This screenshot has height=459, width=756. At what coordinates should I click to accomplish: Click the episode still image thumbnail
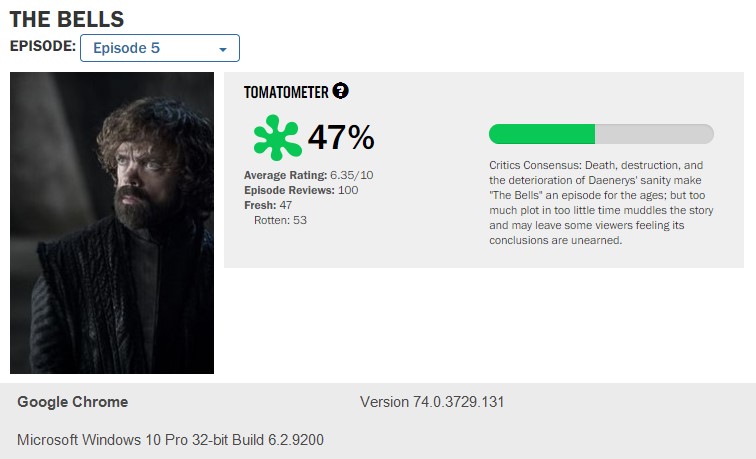112,223
